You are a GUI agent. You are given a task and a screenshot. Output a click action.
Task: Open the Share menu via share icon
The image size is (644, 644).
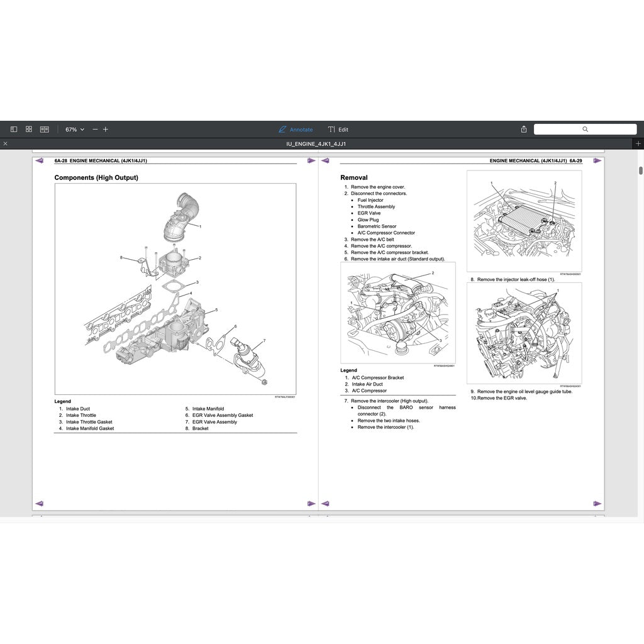(x=523, y=128)
